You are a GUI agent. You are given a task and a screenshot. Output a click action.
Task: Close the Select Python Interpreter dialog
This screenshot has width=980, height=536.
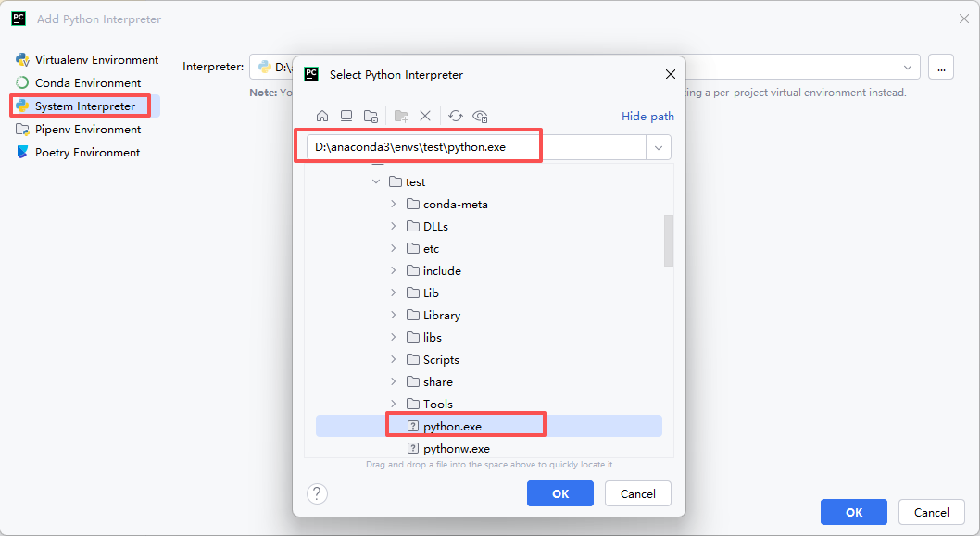(x=671, y=74)
